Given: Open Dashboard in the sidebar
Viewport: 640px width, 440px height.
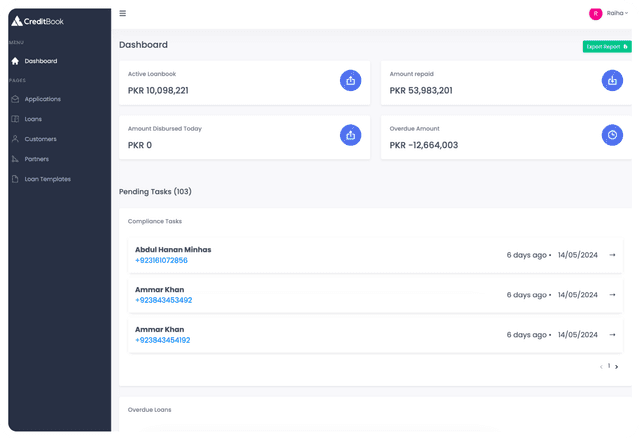Looking at the screenshot, I should 41,61.
